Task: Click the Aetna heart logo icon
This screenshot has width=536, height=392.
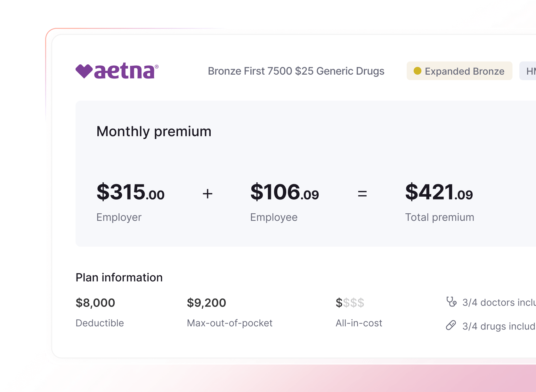Action: coord(84,71)
